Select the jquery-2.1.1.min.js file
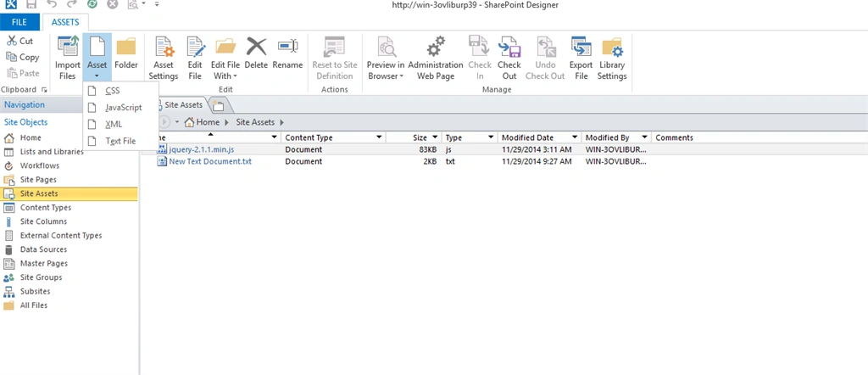 point(202,149)
